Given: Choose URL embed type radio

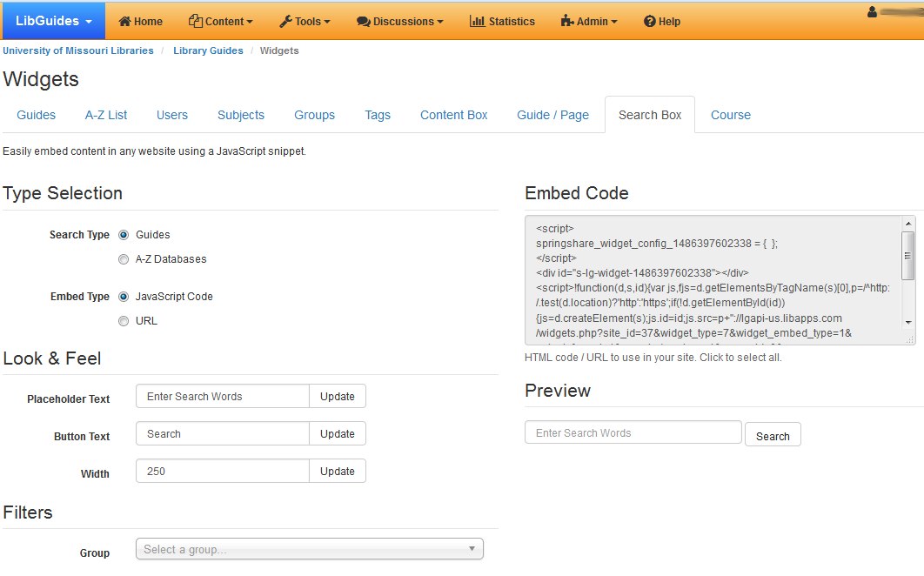Looking at the screenshot, I should click(124, 321).
